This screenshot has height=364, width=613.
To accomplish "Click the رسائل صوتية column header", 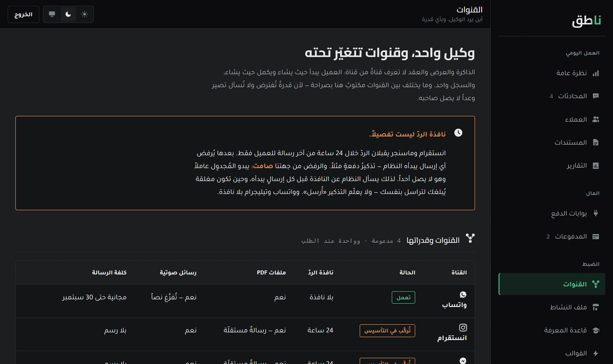I will click(x=178, y=273).
